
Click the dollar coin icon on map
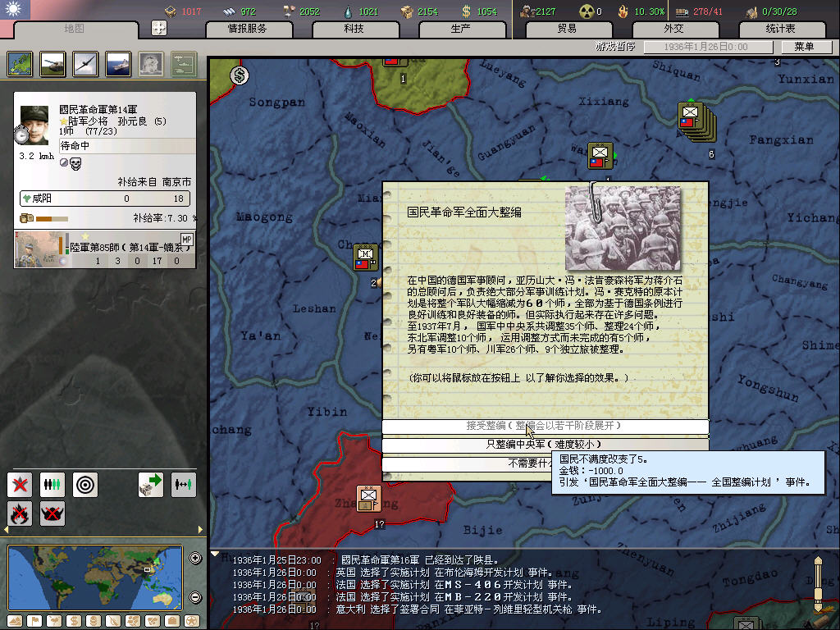click(240, 75)
